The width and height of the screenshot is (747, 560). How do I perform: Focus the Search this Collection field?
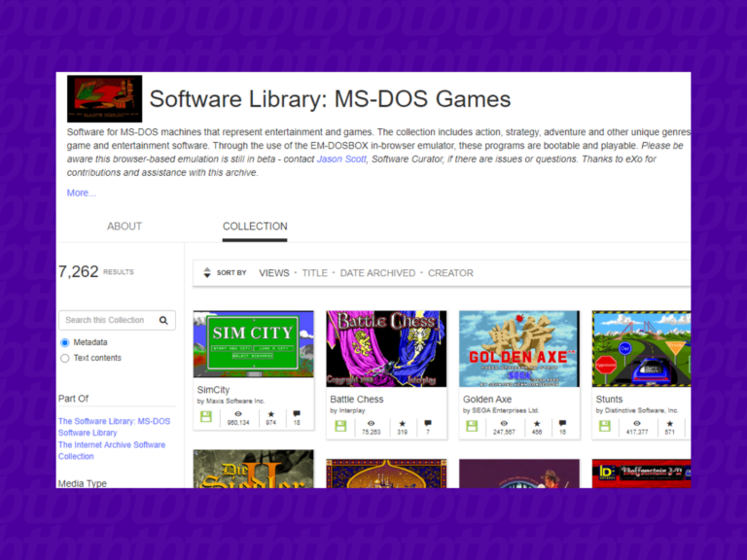[x=117, y=320]
